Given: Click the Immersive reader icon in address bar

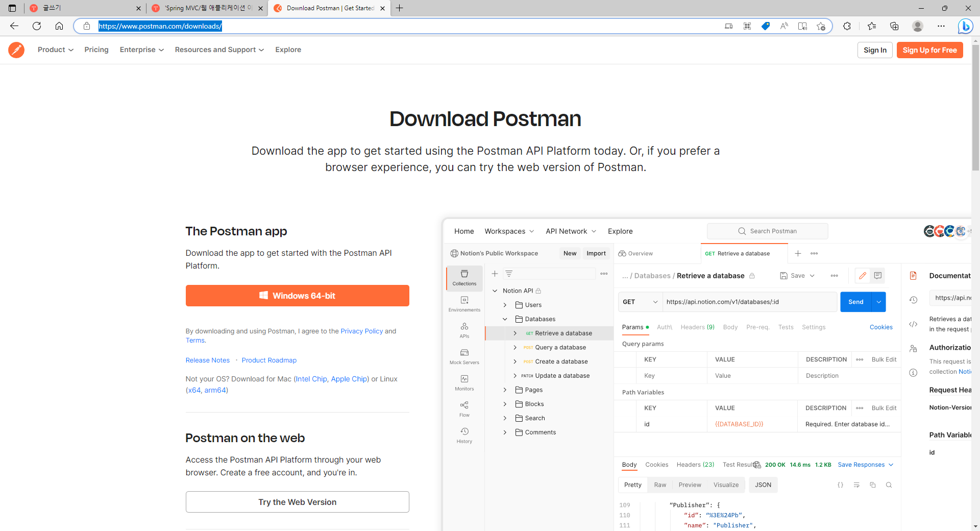Looking at the screenshot, I should click(802, 26).
